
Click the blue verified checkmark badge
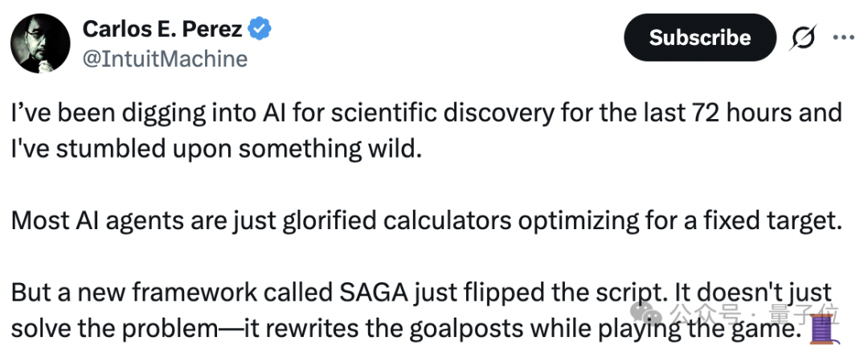click(260, 30)
